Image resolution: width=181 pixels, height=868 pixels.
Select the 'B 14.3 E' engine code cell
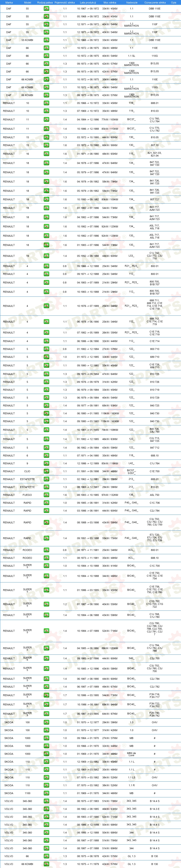point(155,809)
